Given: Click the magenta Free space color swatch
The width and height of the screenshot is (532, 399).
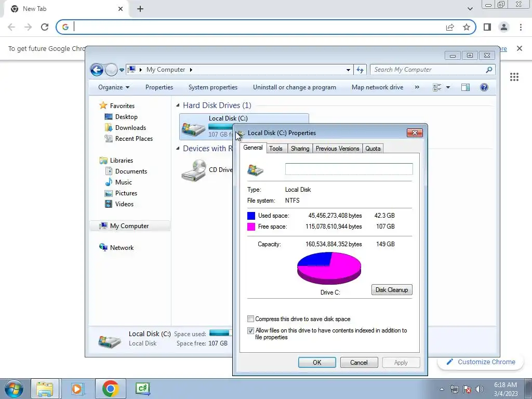Looking at the screenshot, I should [x=251, y=227].
